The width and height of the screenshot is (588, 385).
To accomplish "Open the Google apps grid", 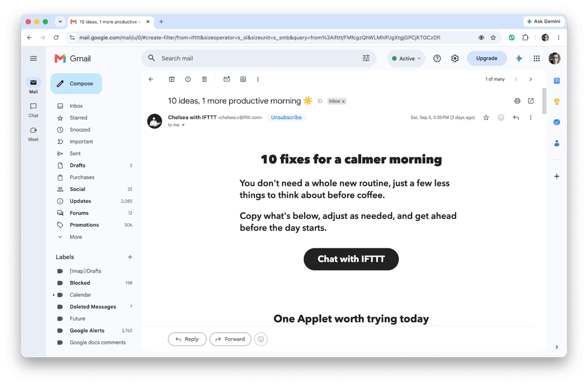I will pos(537,59).
